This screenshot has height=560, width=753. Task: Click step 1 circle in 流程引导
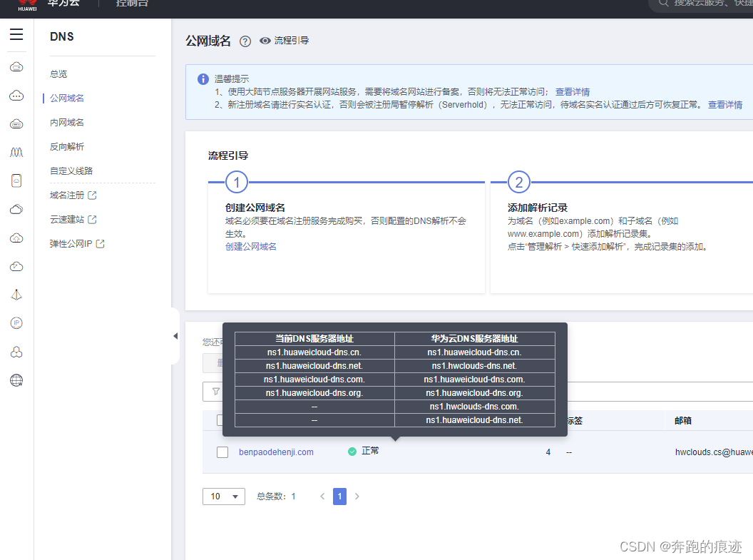(236, 183)
